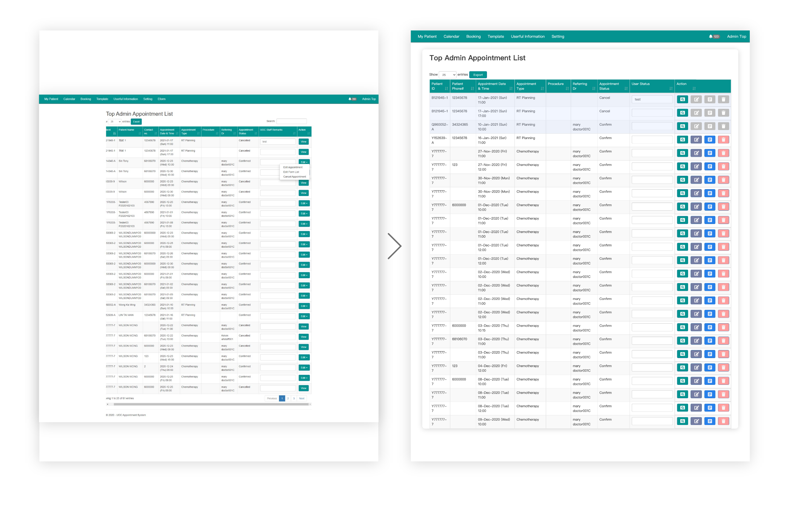
Task: Go to page 2 in left table pagination
Action: tap(288, 398)
